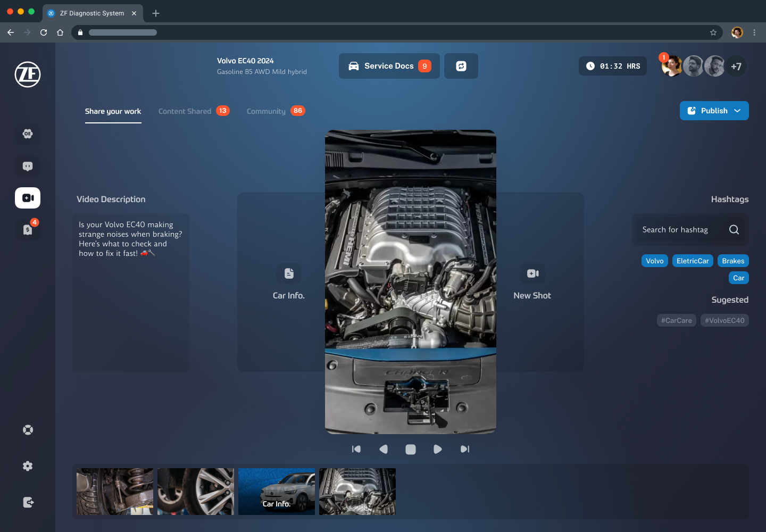Play the video forward
This screenshot has width=766, height=532.
click(x=437, y=449)
